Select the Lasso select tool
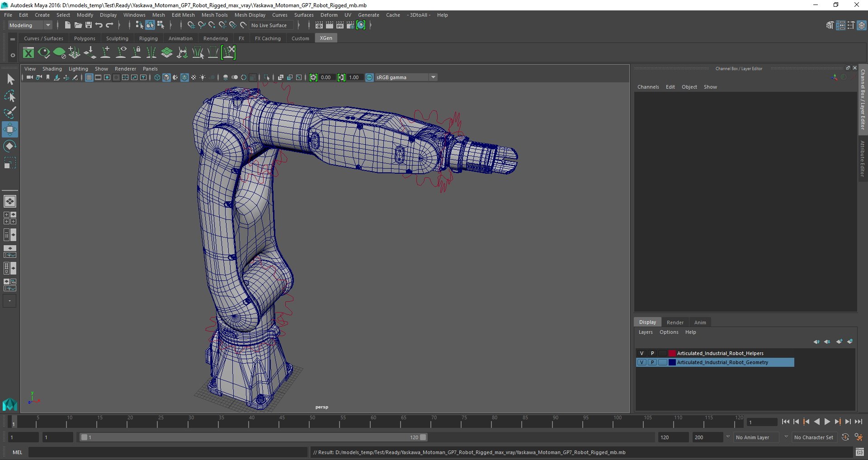Viewport: 868px width, 460px height. (x=10, y=96)
